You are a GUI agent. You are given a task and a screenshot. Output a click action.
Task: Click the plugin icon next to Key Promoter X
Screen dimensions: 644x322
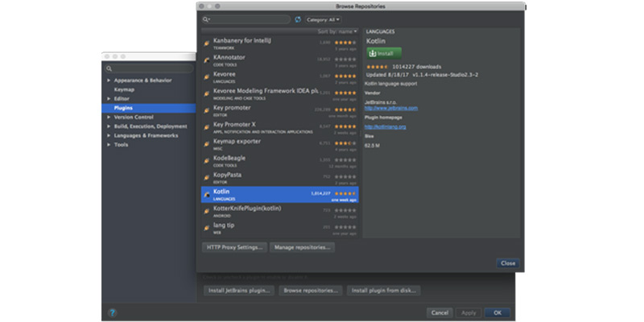[x=207, y=128]
